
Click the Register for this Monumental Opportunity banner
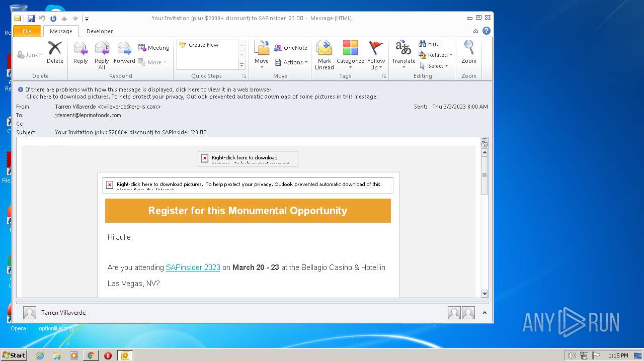248,211
